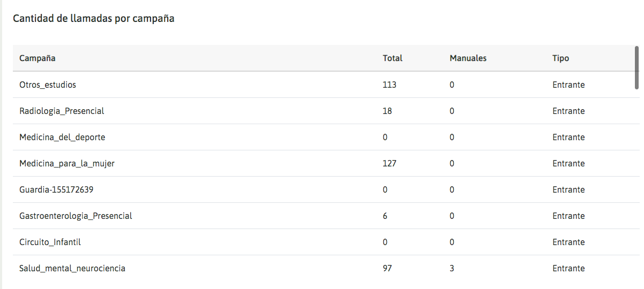Click the Medicina_del_deporte campaign name

click(62, 138)
